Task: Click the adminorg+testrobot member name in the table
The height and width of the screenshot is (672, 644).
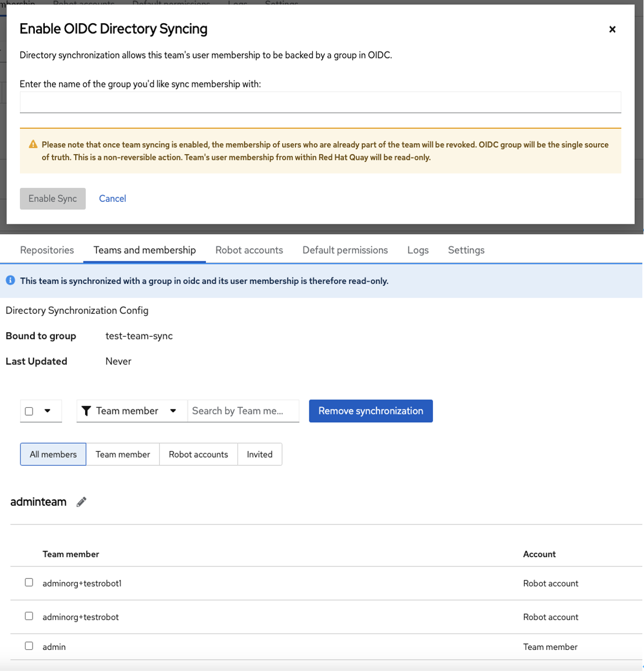Action: click(x=81, y=617)
